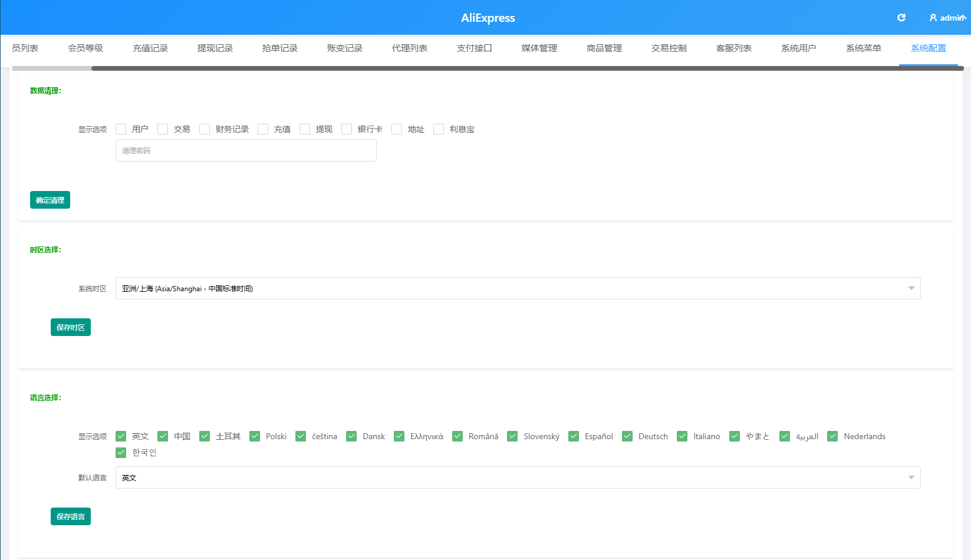
Task: Disable the 土耳其 language option
Action: pyautogui.click(x=205, y=436)
